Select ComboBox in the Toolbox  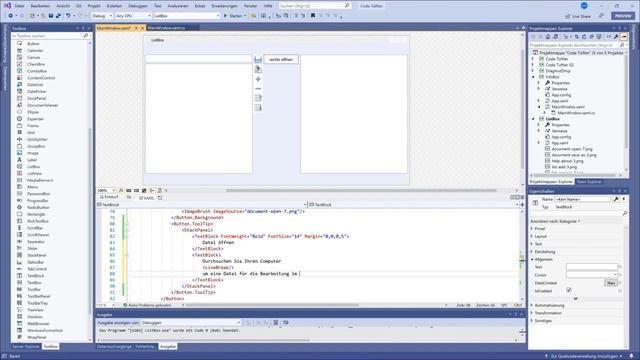(x=37, y=71)
